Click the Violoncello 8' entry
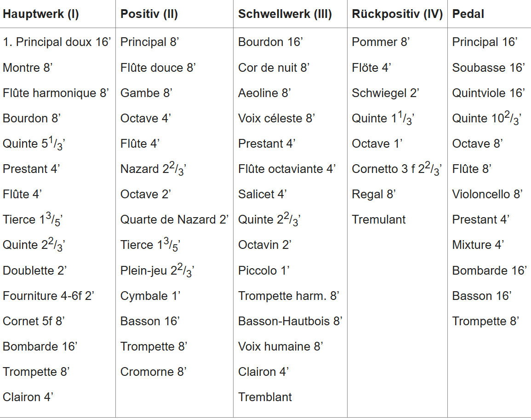This screenshot has width=531, height=420. 487,194
